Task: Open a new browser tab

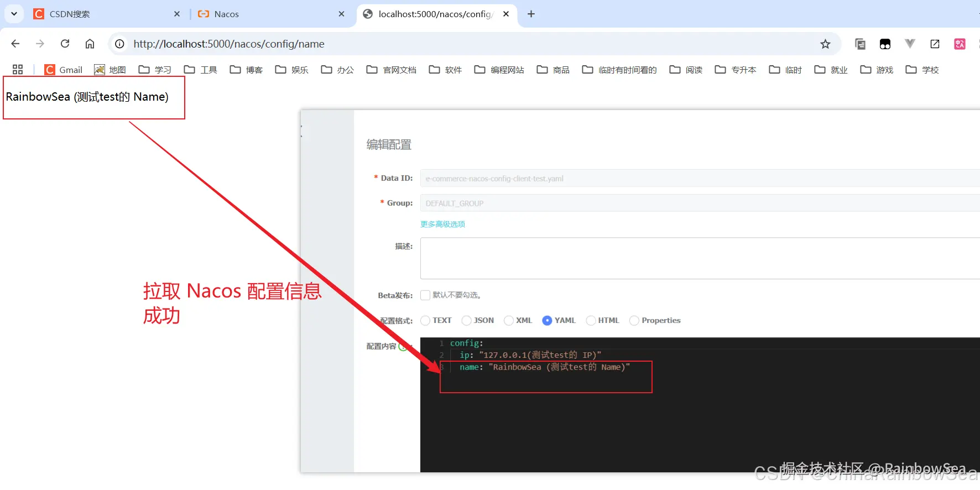Action: 531,14
